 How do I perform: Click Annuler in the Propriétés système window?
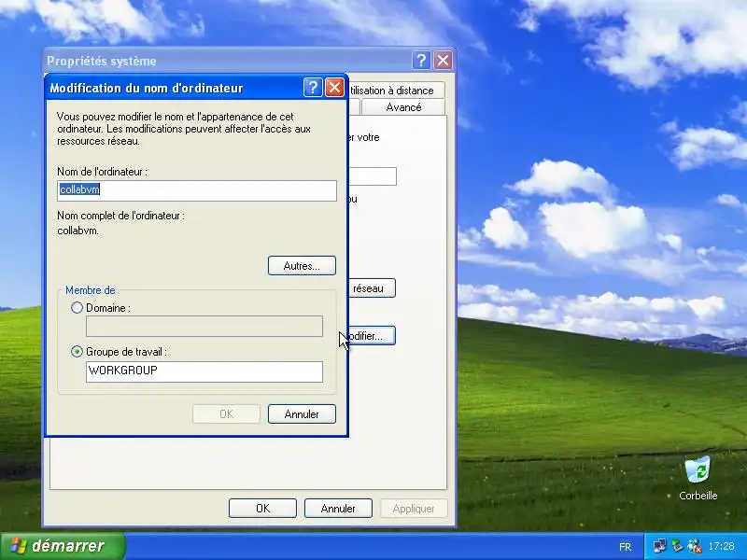pos(338,508)
